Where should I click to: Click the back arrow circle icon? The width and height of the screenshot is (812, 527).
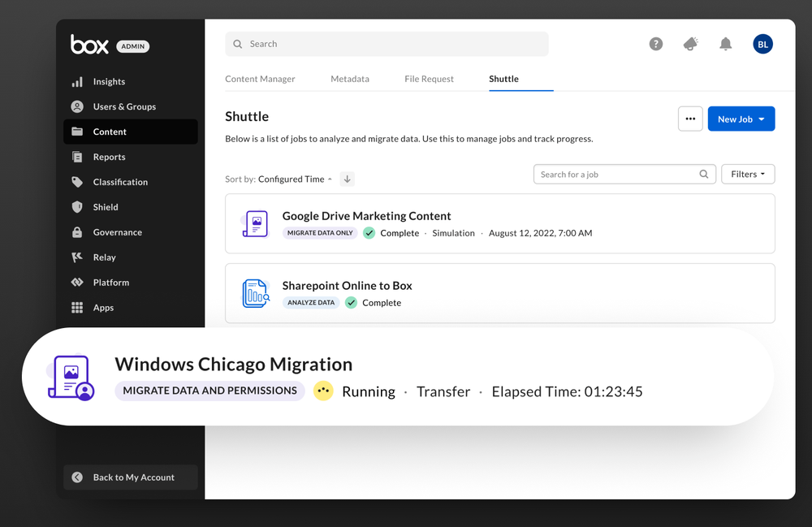tap(77, 477)
